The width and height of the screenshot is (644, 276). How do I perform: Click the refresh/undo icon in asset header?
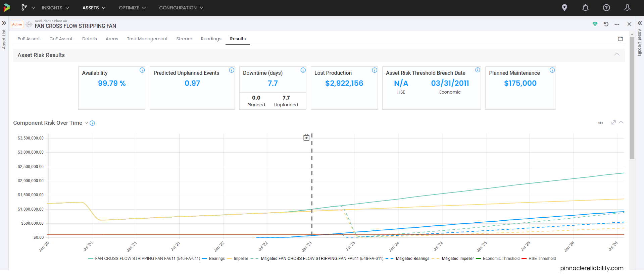[x=606, y=24]
